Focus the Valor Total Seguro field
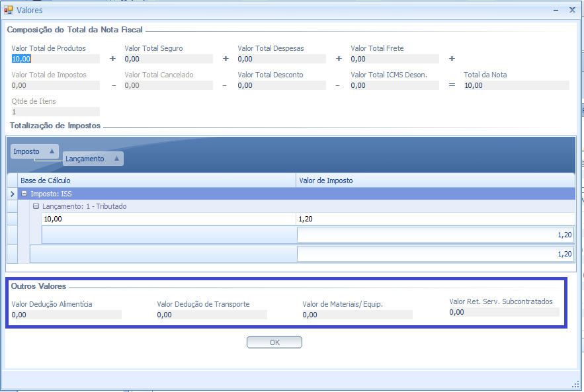Image resolution: width=584 pixels, height=392 pixels. click(168, 59)
